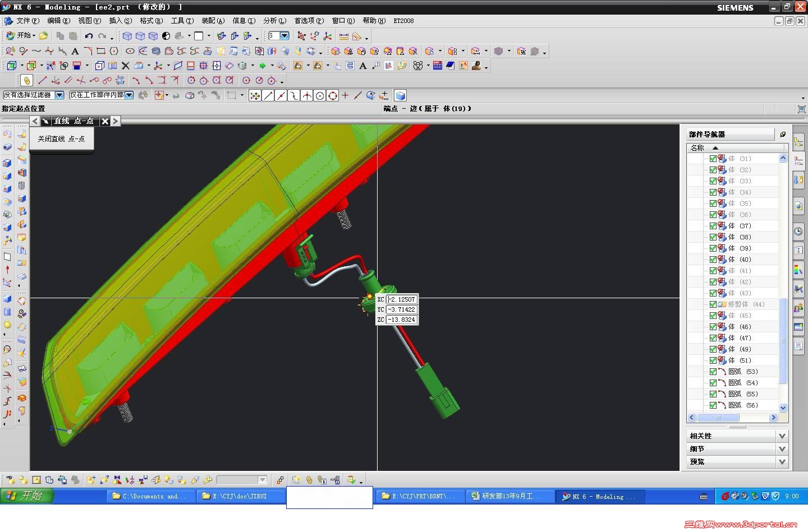Click the green arrow icon in third toolbar
This screenshot has height=532, width=808.
coord(262,66)
